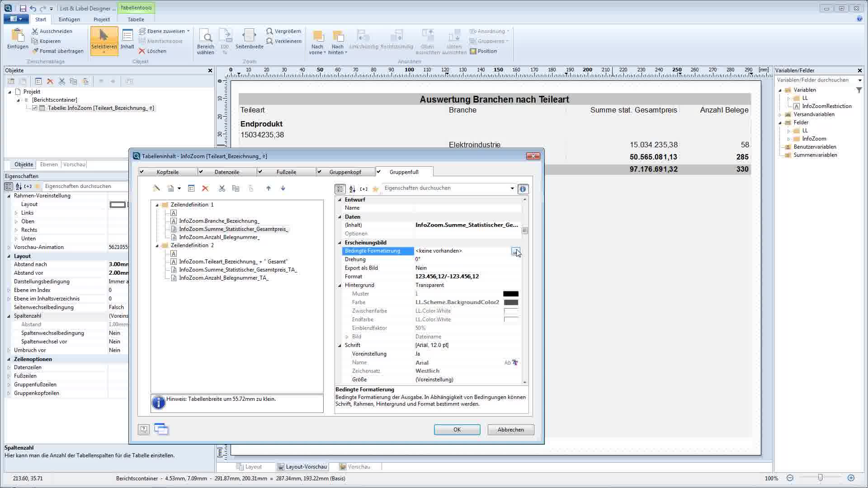The width and height of the screenshot is (868, 488).
Task: Click the properties icon in dialog toolbar
Action: click(x=191, y=188)
